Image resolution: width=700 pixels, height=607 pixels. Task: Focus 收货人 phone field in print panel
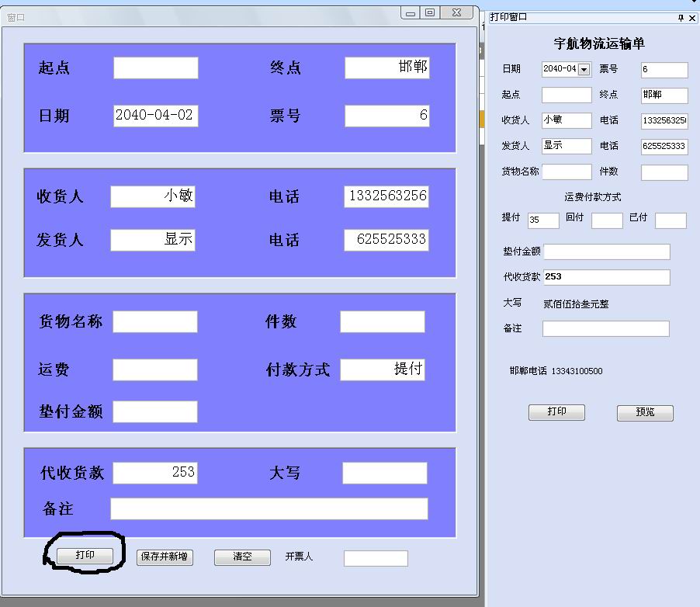tap(665, 120)
